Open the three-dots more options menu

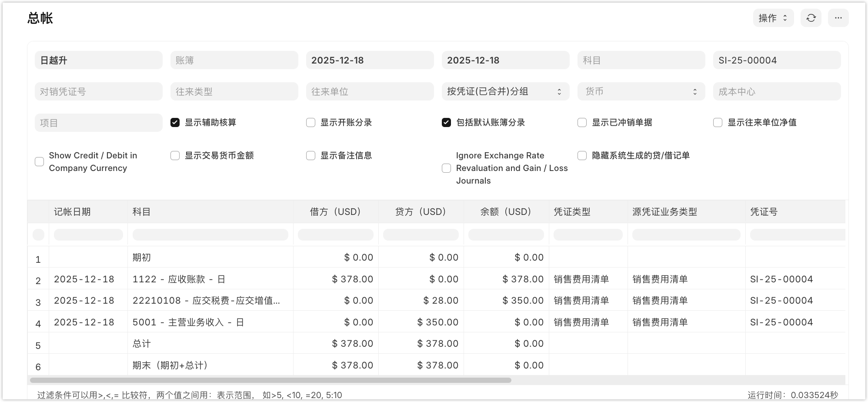pyautogui.click(x=838, y=18)
